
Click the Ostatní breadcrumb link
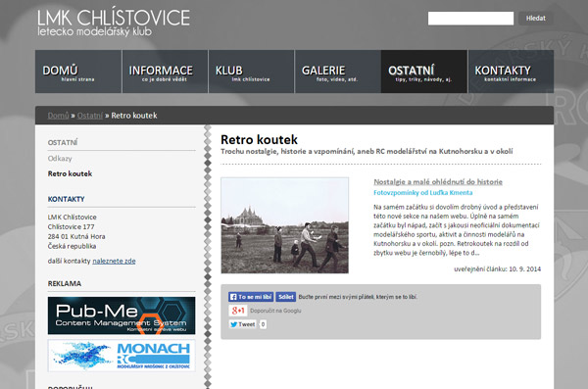click(89, 116)
